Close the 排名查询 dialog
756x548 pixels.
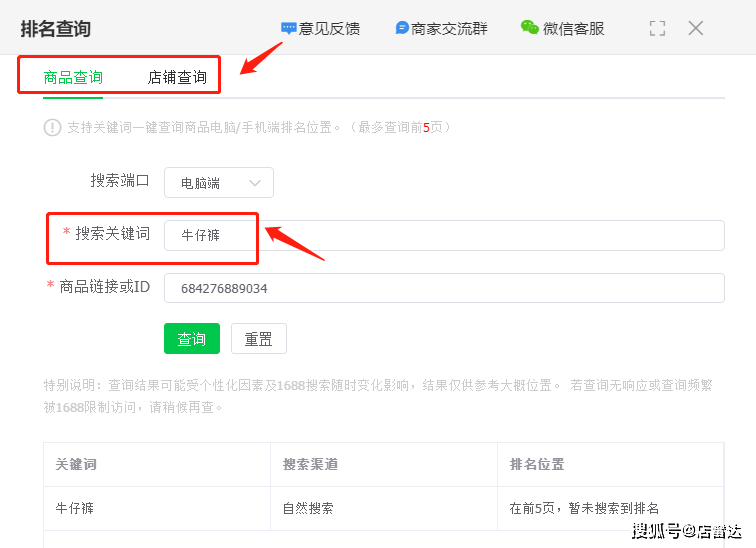pyautogui.click(x=696, y=28)
